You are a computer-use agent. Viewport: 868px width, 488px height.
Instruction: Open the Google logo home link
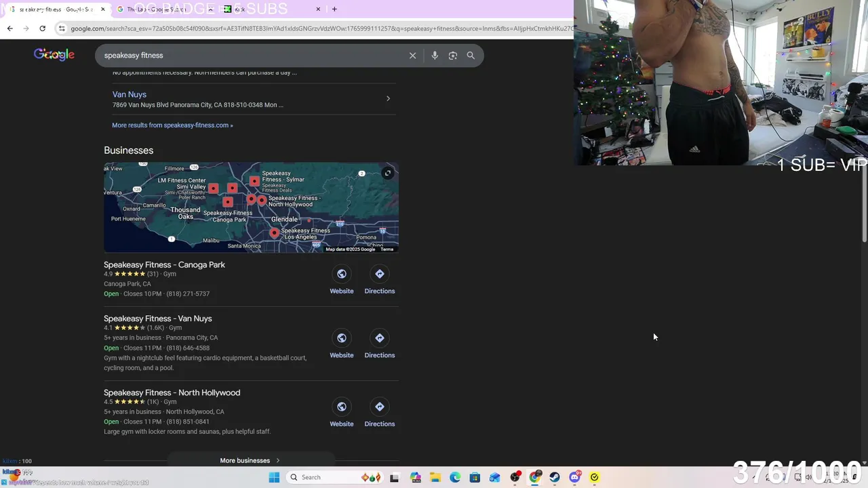54,55
